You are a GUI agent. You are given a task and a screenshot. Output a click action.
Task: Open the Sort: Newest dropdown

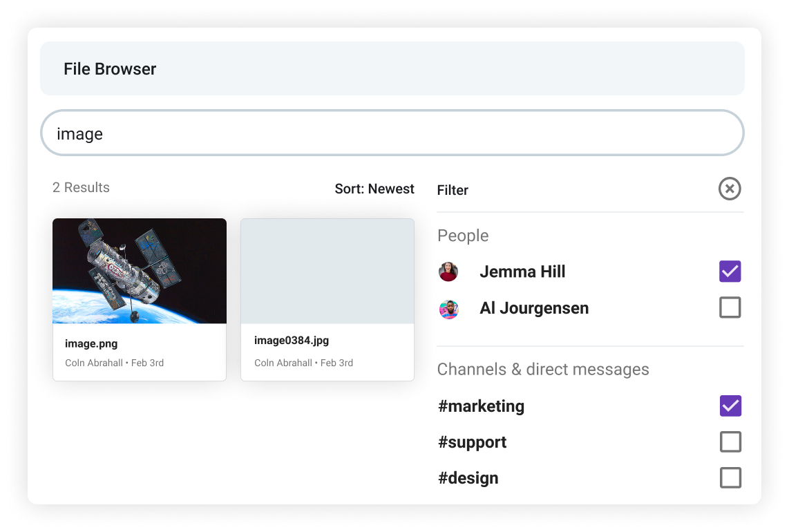(x=374, y=189)
